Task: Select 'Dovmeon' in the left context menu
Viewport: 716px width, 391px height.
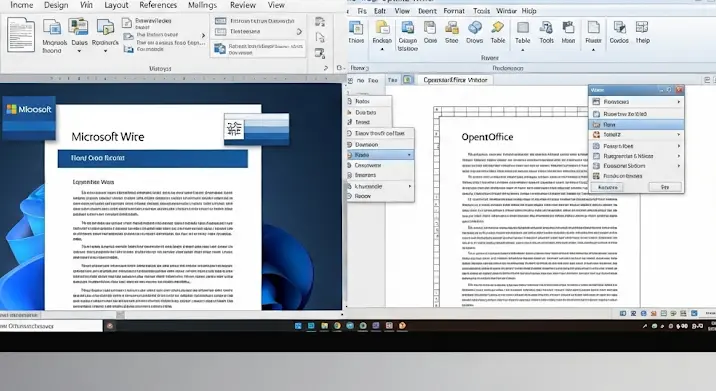Action: pyautogui.click(x=380, y=144)
